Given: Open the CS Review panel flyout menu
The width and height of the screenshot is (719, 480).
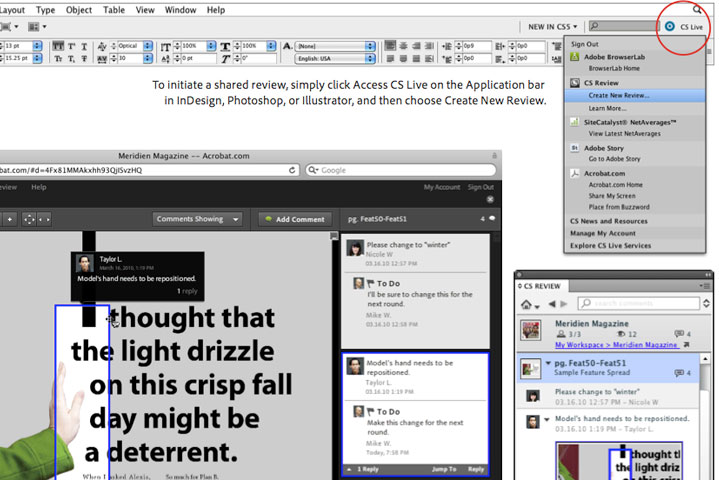Looking at the screenshot, I should pos(705,286).
